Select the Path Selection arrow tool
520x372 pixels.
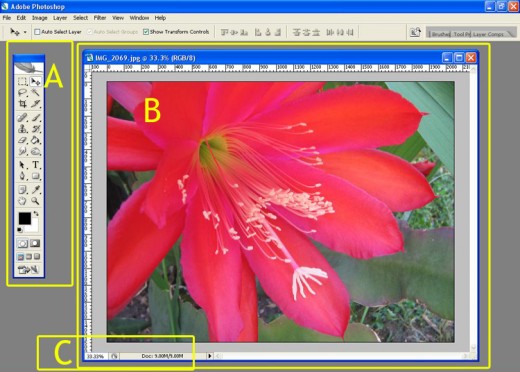[22, 165]
